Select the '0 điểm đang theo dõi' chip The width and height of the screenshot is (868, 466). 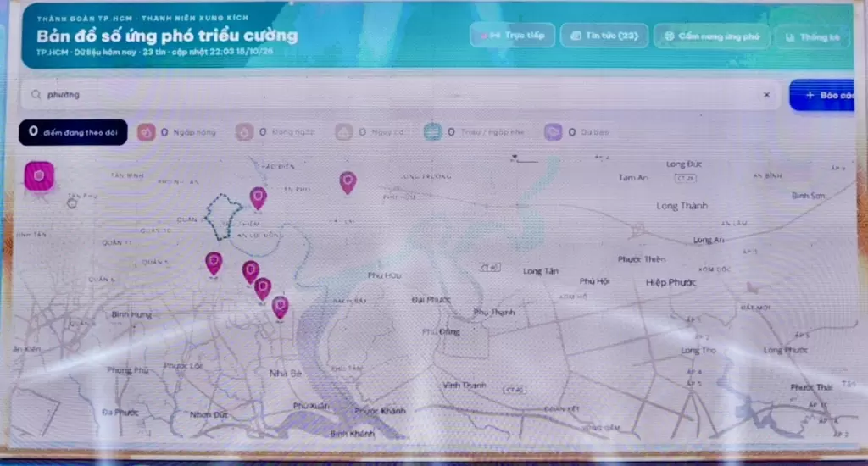[73, 132]
